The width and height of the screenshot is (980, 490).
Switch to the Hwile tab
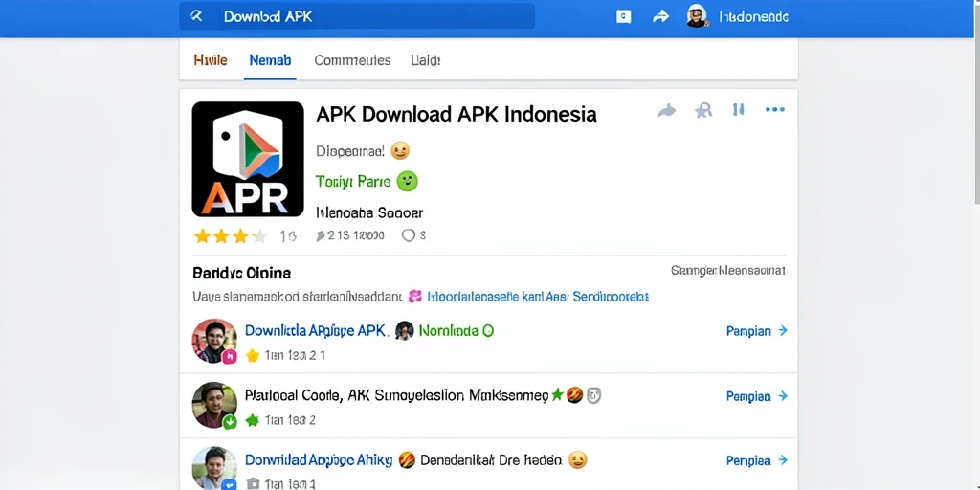(211, 60)
